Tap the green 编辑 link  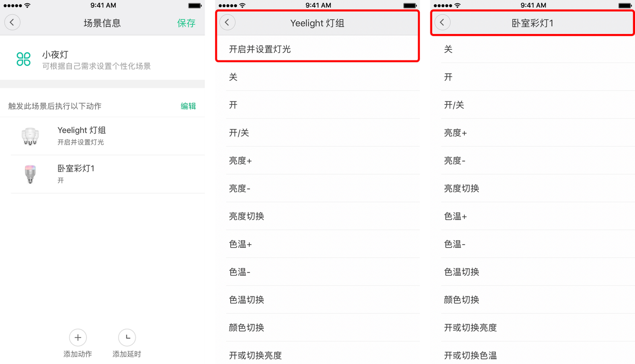[188, 106]
